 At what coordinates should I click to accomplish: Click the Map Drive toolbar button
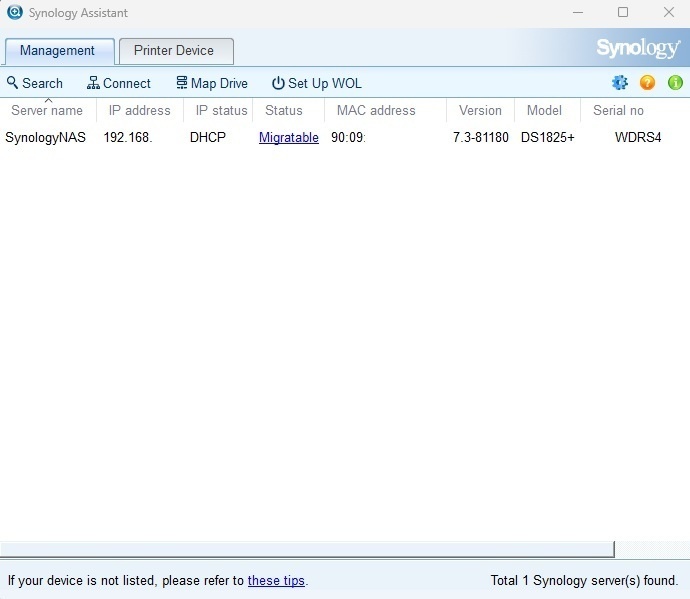coord(212,83)
